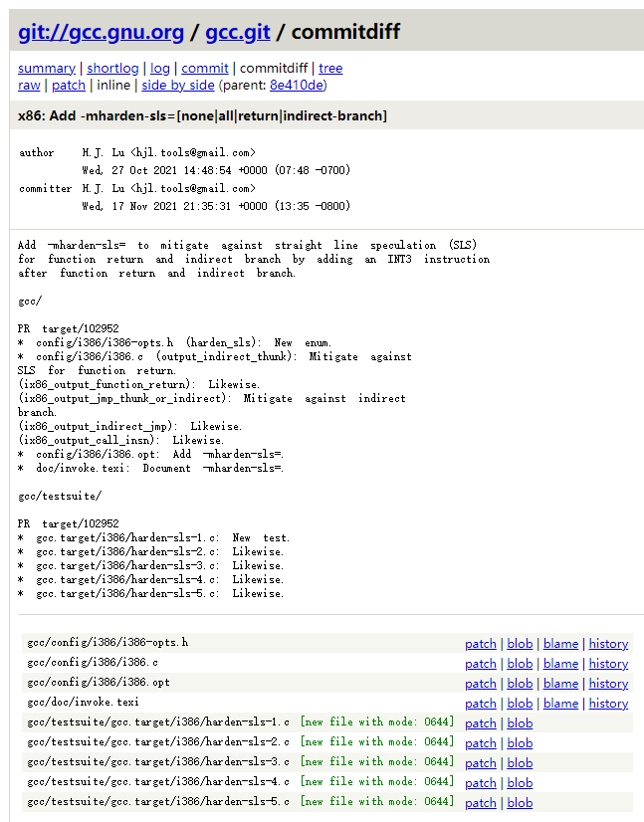This screenshot has width=644, height=822.
Task: Open patch for i386-opts.h
Action: point(480,644)
